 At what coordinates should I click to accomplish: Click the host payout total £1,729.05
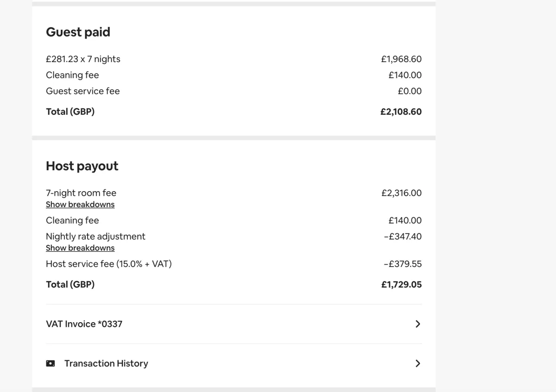401,285
